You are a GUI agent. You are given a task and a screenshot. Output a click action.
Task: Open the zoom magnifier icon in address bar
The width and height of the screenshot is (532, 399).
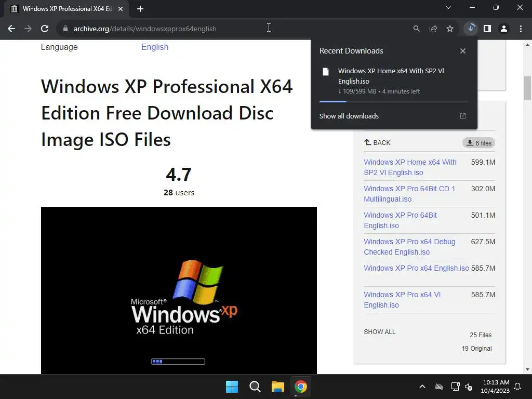[x=416, y=29]
